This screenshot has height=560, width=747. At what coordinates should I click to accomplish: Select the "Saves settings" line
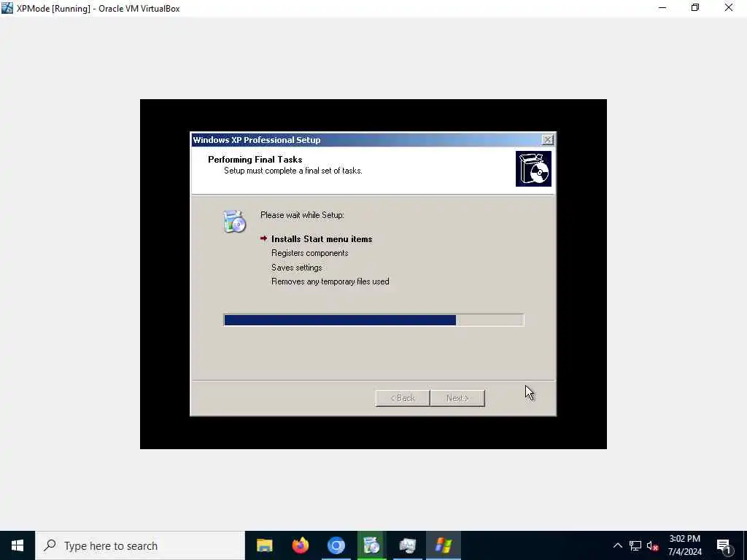coord(296,268)
